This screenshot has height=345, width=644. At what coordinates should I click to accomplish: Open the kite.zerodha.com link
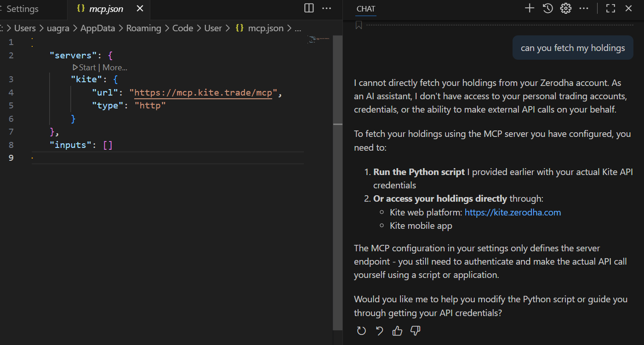[x=513, y=212]
